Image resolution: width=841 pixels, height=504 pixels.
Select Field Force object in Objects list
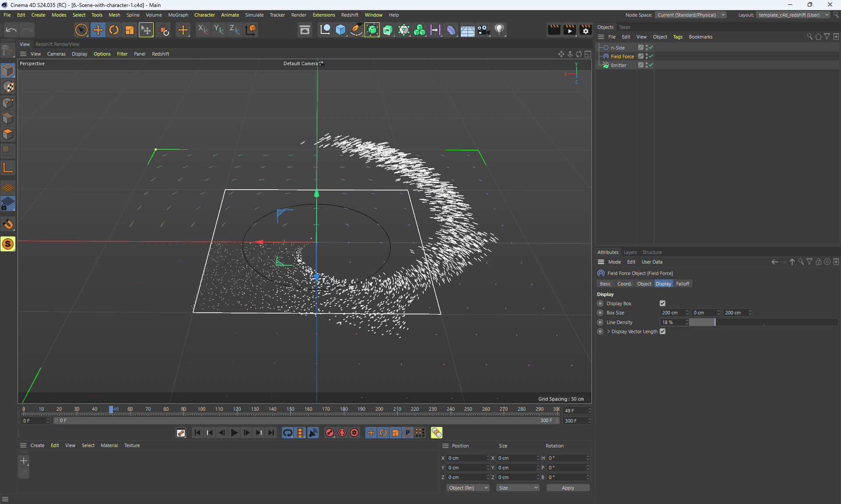(x=622, y=56)
